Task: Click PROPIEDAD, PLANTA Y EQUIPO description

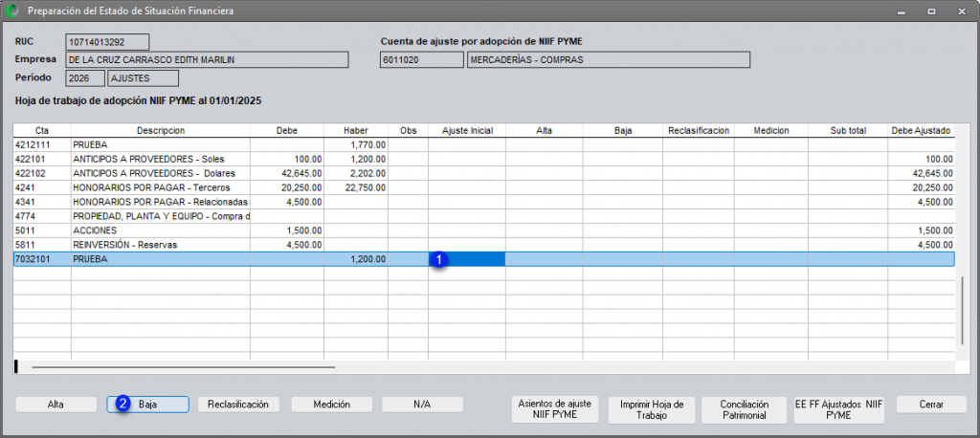Action: tap(161, 216)
